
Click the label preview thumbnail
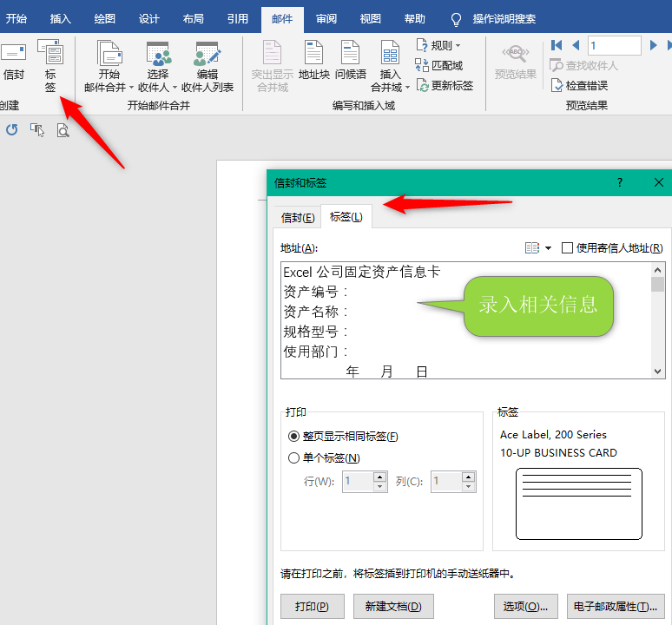(x=578, y=503)
